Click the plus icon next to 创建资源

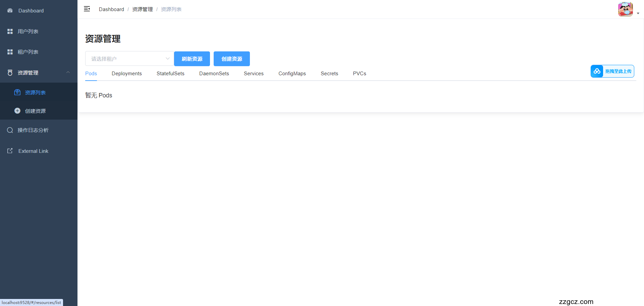(17, 111)
